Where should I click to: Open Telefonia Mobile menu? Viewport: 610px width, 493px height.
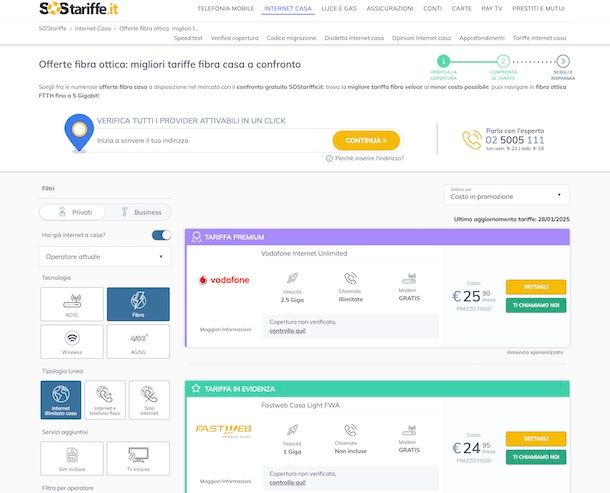[226, 8]
